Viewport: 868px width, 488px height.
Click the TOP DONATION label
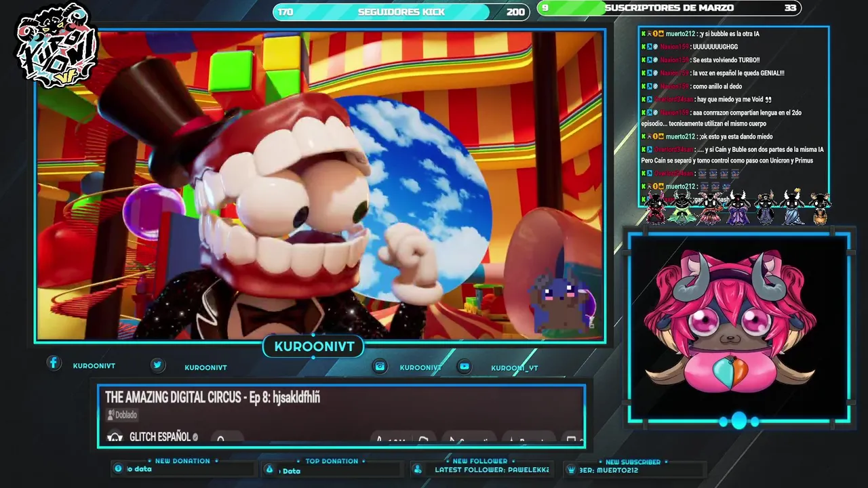[332, 461]
